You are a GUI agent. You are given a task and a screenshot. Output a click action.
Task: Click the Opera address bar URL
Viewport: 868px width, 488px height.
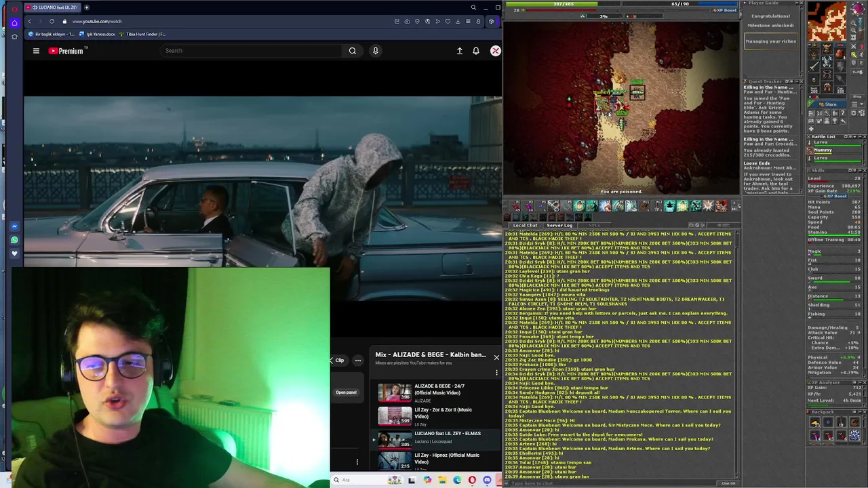click(x=97, y=21)
